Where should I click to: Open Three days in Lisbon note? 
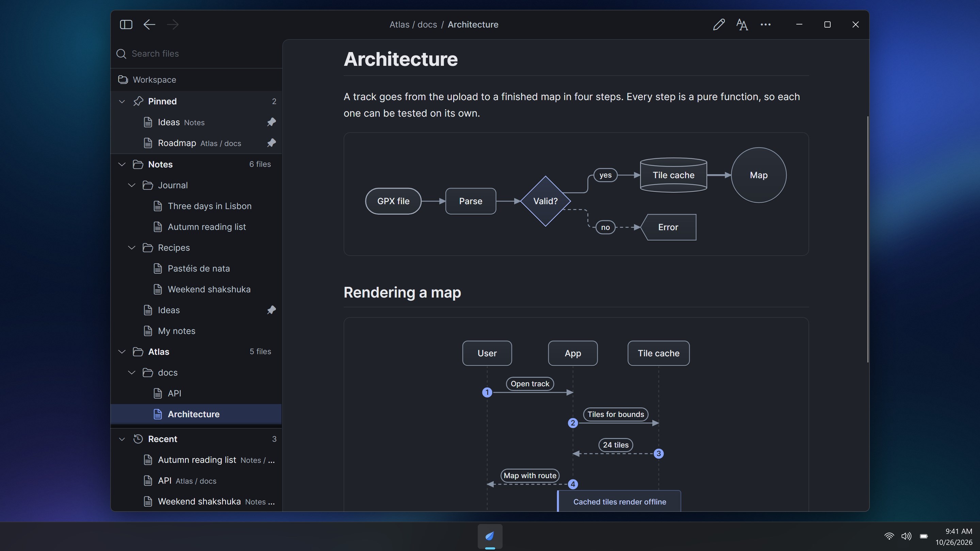[196, 206]
